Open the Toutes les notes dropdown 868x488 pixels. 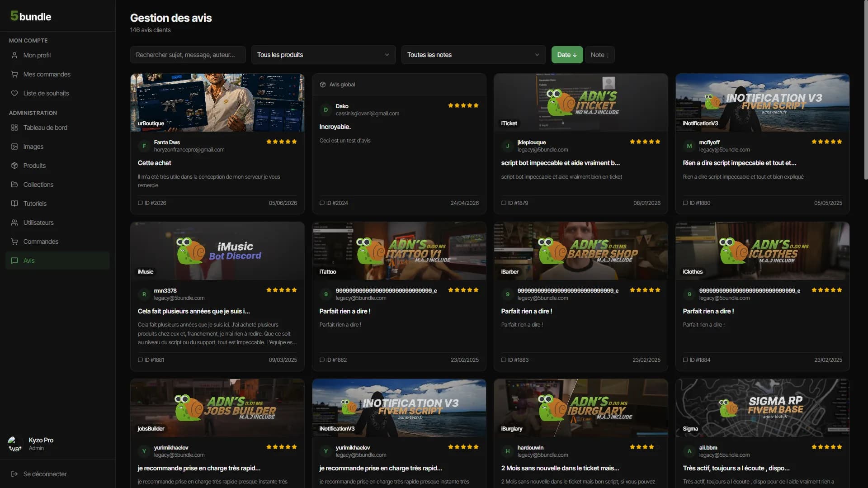click(473, 55)
